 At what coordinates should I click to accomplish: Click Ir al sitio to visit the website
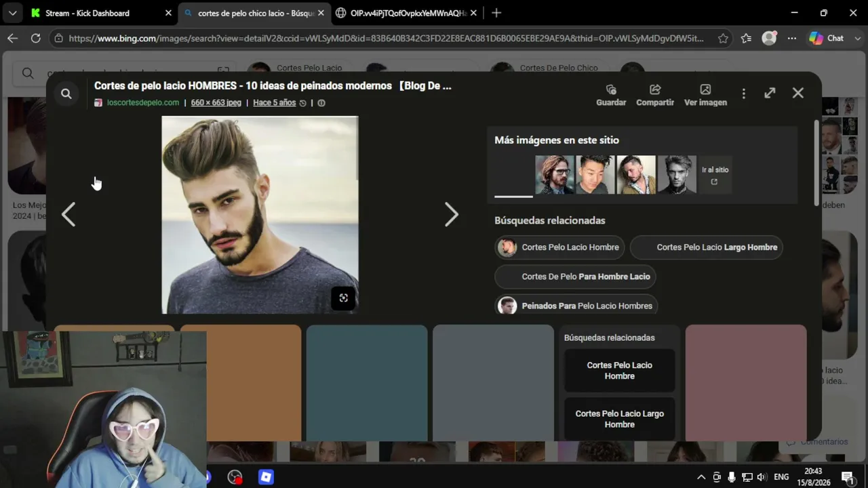click(715, 175)
